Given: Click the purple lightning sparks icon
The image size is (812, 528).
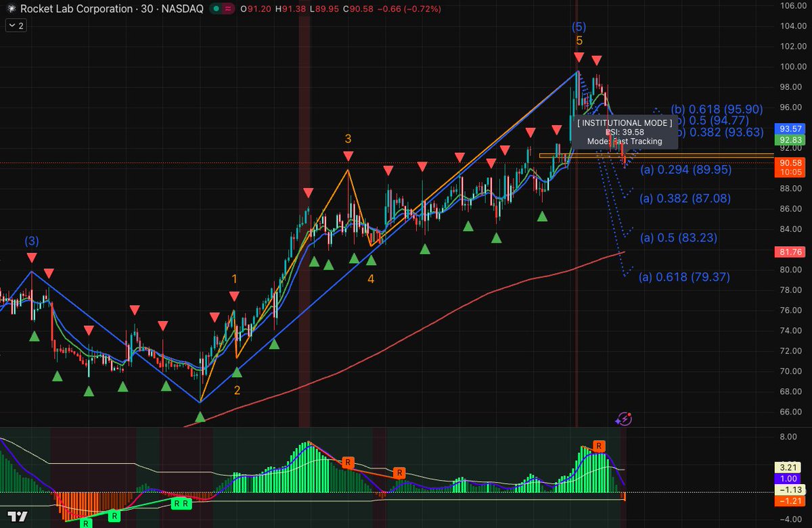Looking at the screenshot, I should point(623,419).
